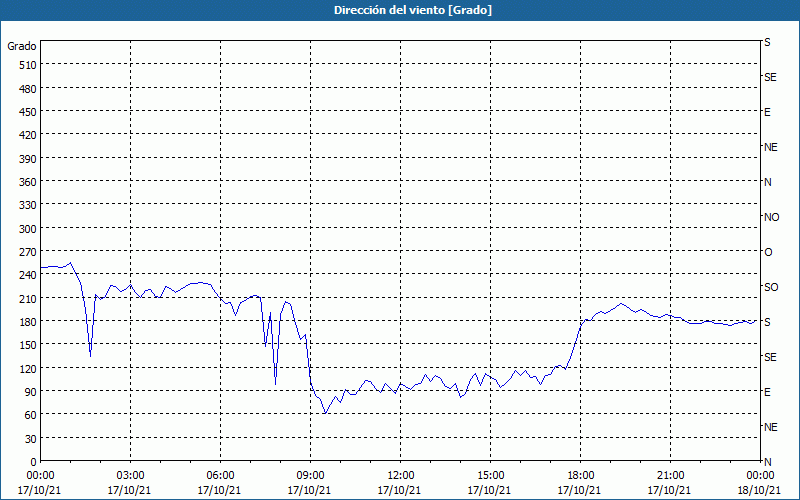
Task: Pick the 17/10/21 date under 12:00
Action: 399,490
